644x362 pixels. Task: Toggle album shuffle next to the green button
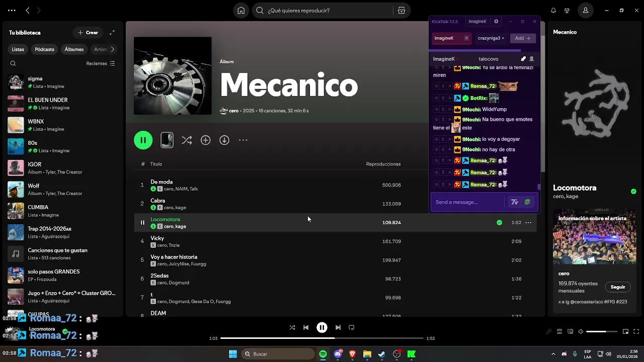(x=187, y=140)
